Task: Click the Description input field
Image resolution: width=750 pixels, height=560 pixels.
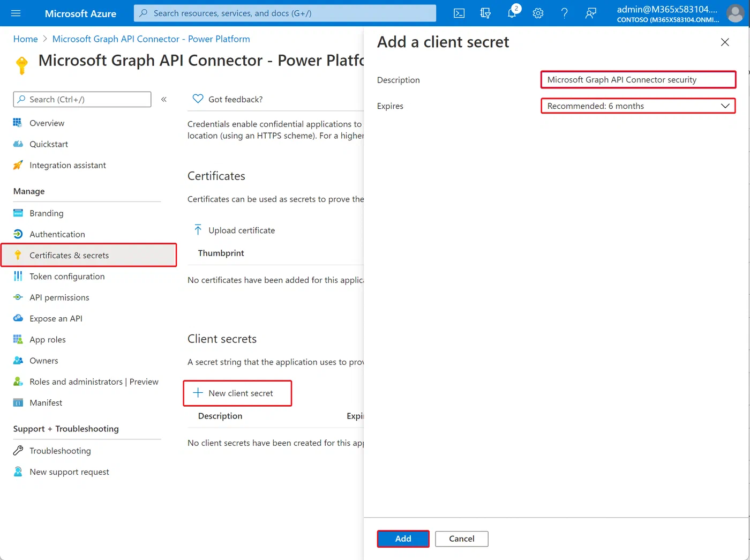Action: pos(638,80)
